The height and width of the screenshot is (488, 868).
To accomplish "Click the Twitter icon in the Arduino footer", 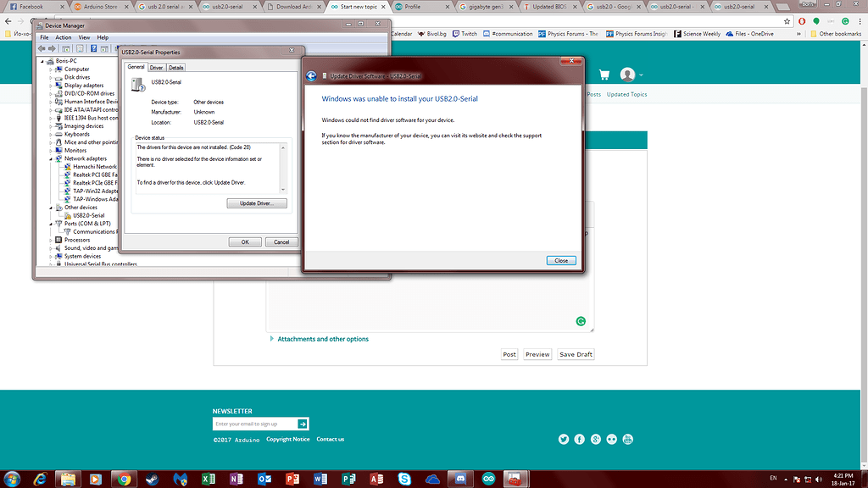I will coord(564,439).
